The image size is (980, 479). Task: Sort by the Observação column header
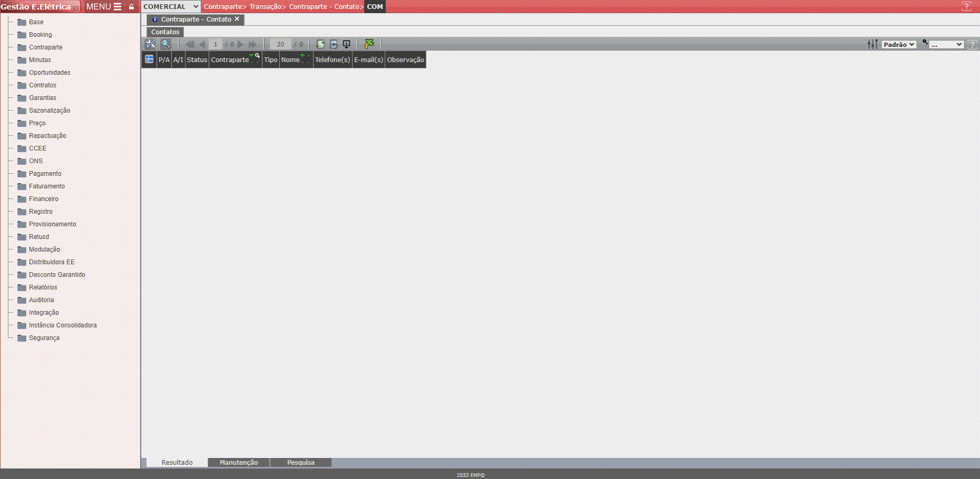point(405,60)
